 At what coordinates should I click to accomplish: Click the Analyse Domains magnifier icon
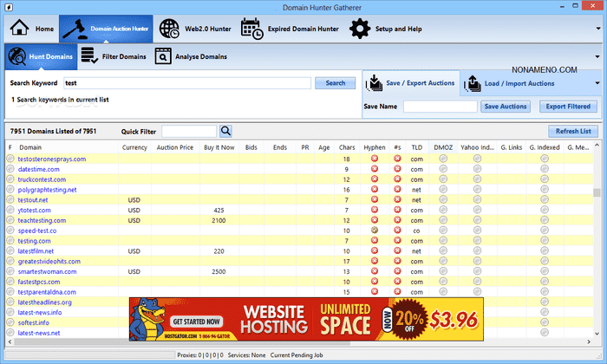coord(162,56)
